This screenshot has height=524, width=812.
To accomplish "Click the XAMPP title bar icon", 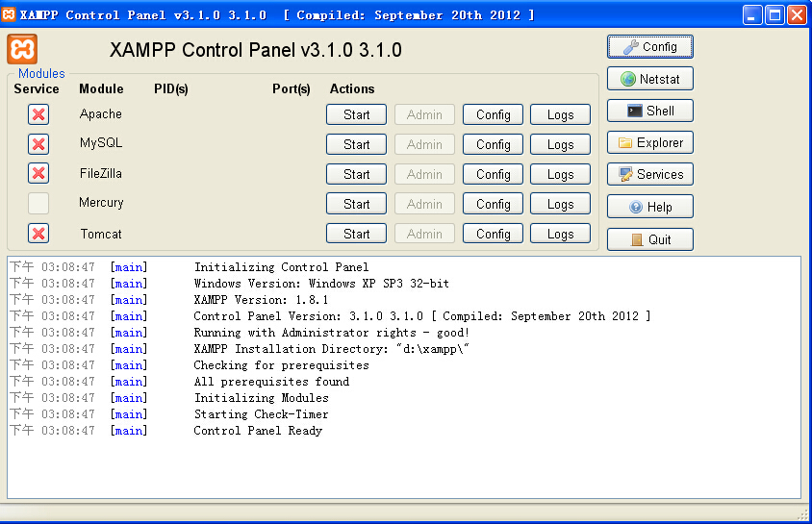I will coord(9,14).
